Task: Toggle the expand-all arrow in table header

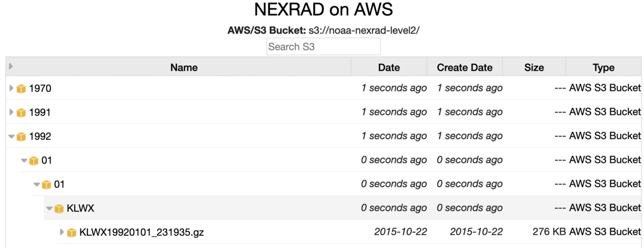Action: click(x=11, y=66)
